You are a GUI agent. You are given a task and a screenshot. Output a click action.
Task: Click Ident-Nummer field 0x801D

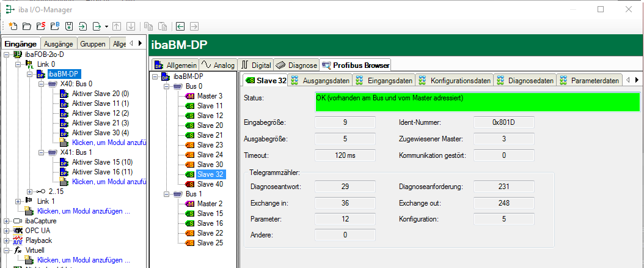pos(504,122)
